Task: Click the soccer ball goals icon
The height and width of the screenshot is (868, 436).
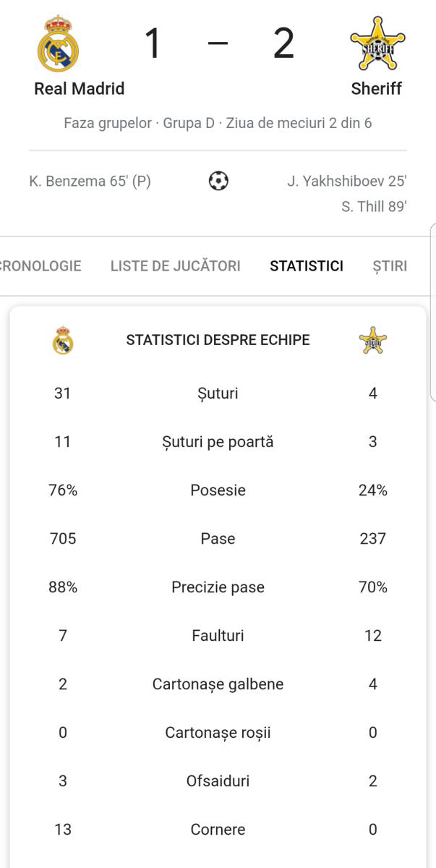Action: 218,181
